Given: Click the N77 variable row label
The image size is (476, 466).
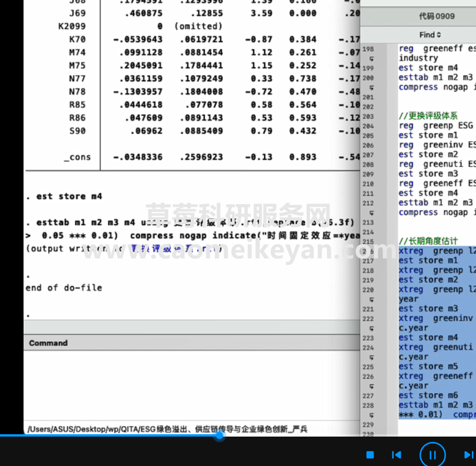Looking at the screenshot, I should click(x=78, y=79).
